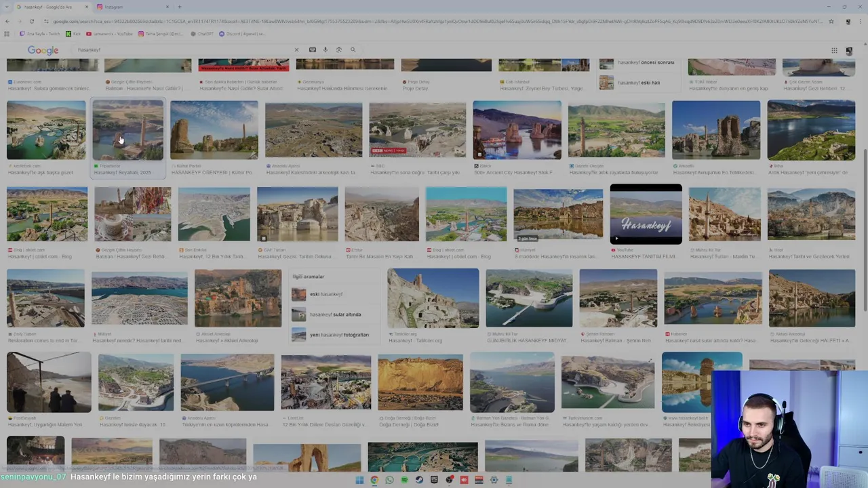Viewport: 868px width, 488px height.
Task: Open the Restoration comes to end image
Action: click(x=45, y=298)
